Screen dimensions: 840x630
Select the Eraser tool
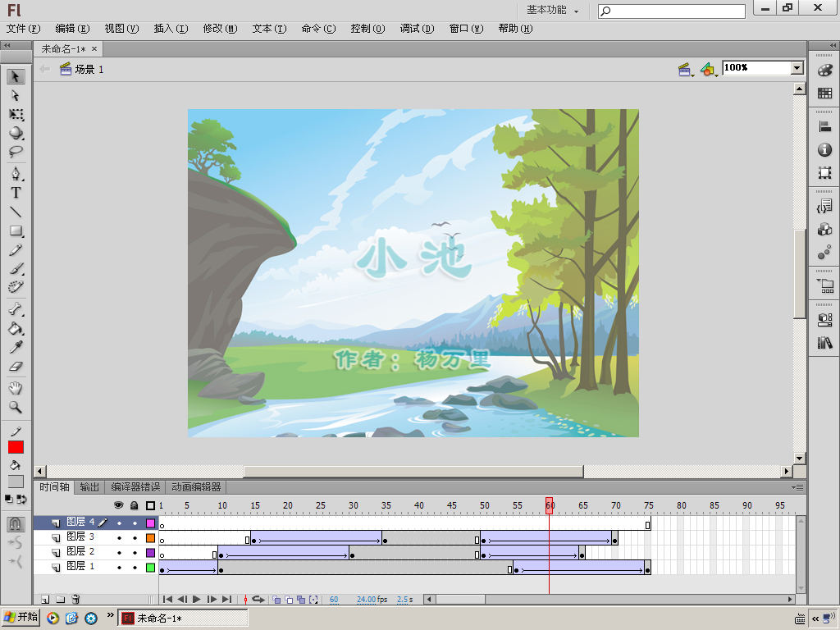16,367
